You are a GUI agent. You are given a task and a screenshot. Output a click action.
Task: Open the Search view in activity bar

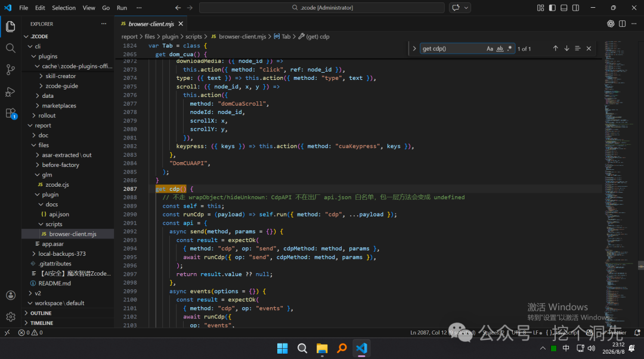pos(11,48)
